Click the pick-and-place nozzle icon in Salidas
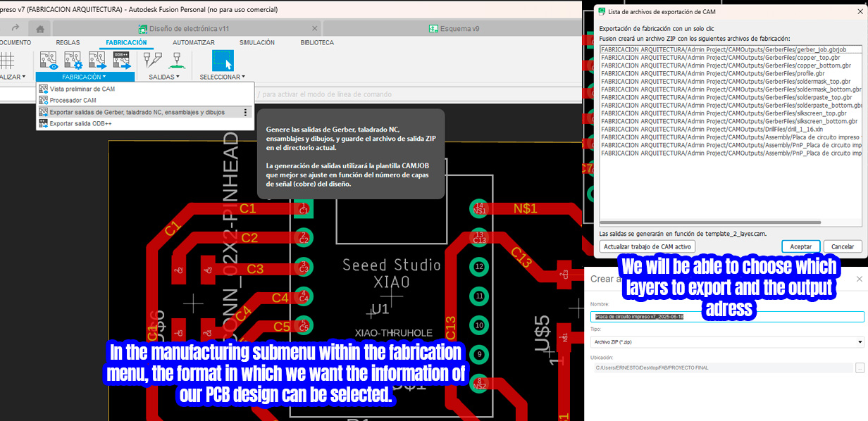Screen dimensions: 868x421 click(x=177, y=60)
